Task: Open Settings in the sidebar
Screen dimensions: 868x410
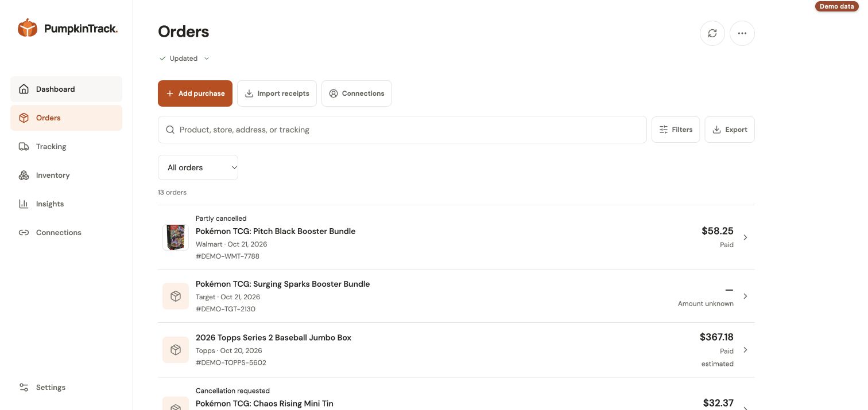Action: point(66,387)
